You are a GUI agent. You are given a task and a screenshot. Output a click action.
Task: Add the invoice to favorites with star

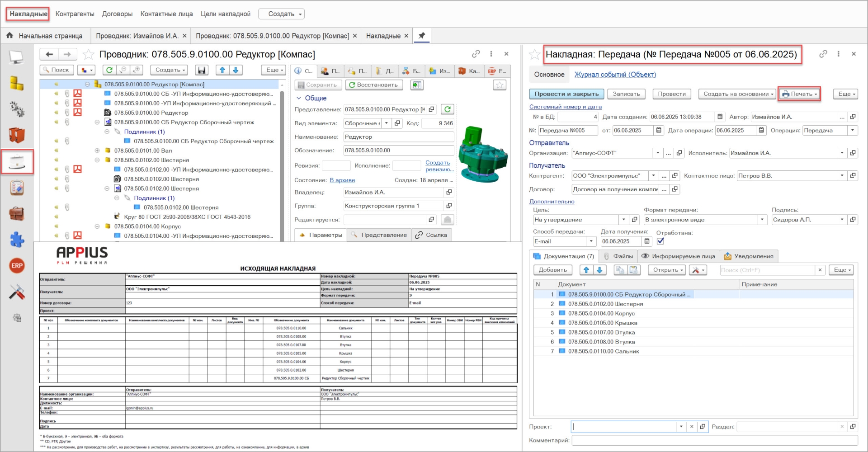coord(534,55)
